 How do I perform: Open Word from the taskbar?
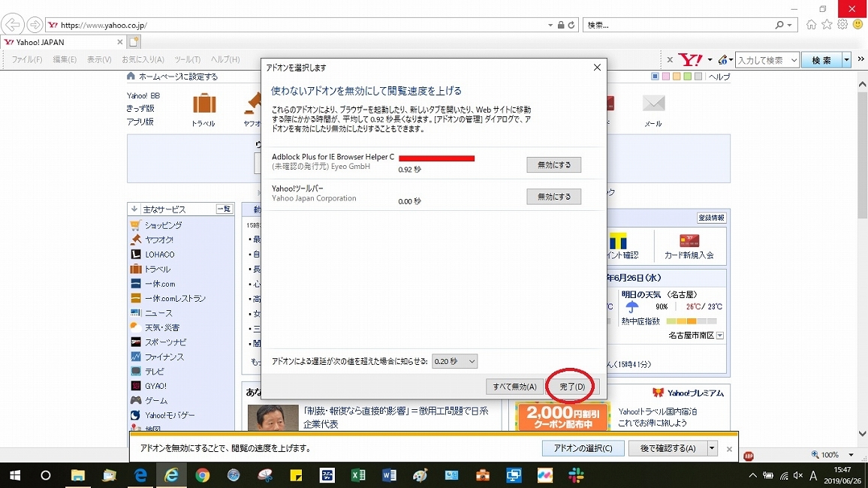pos(389,475)
